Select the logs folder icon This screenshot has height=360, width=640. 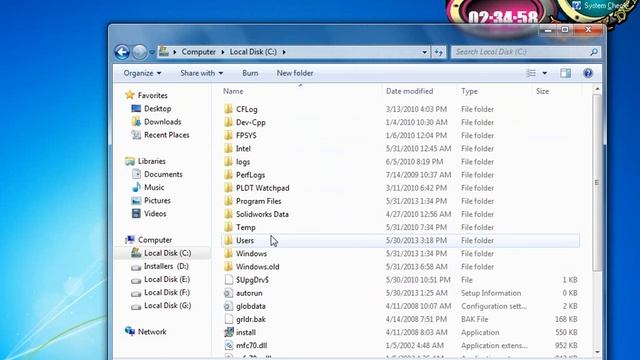pos(229,162)
